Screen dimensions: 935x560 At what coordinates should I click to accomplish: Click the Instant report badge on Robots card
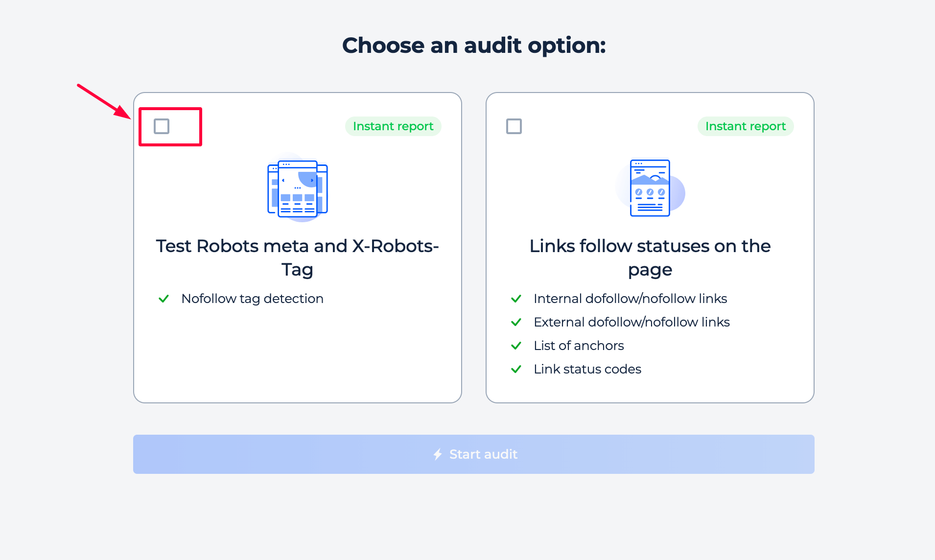pos(393,126)
